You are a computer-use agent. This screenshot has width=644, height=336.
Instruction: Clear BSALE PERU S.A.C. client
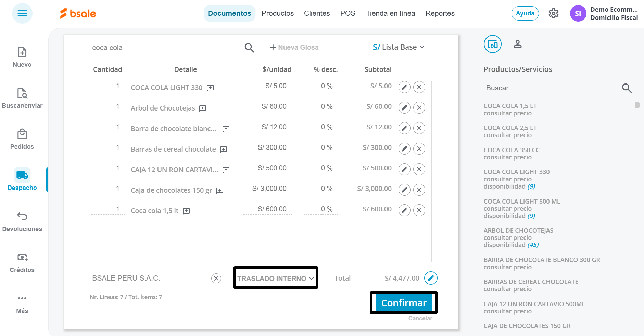click(216, 278)
